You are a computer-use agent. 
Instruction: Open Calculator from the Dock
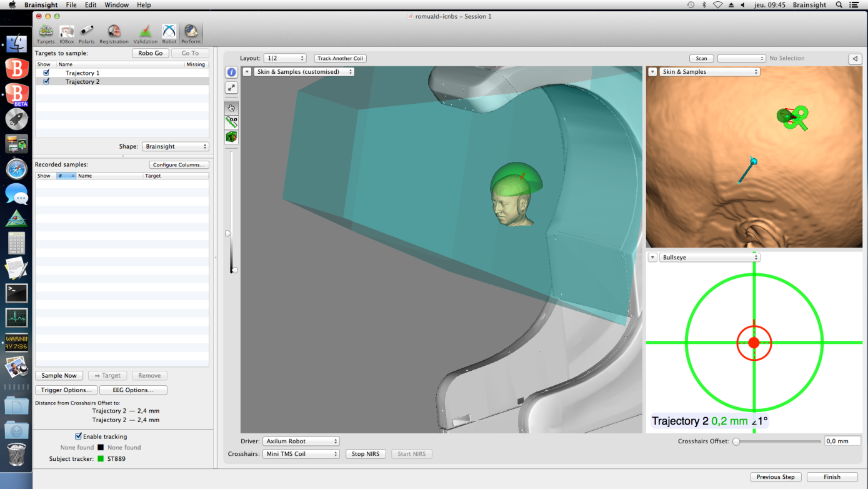point(16,243)
